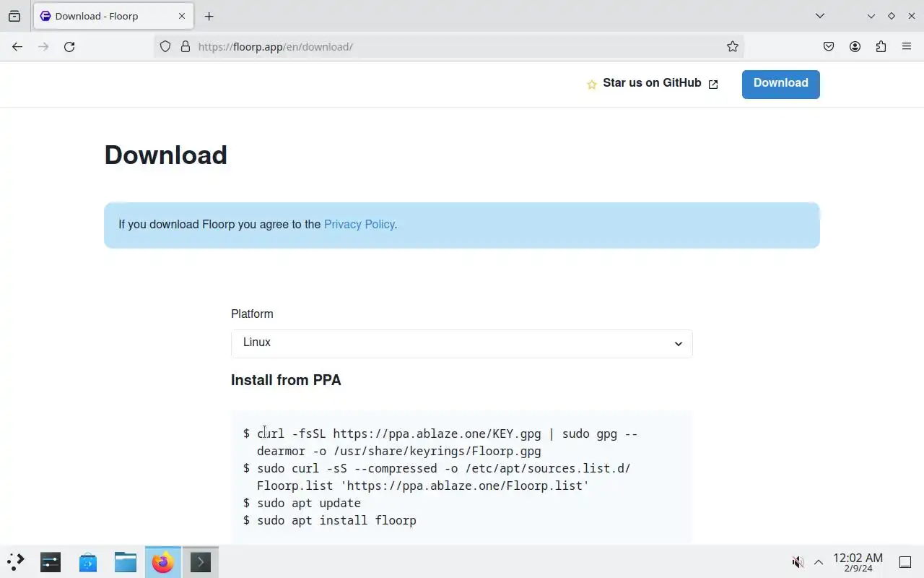The height and width of the screenshot is (578, 924).
Task: Open the Privacy Policy link
Action: click(359, 224)
